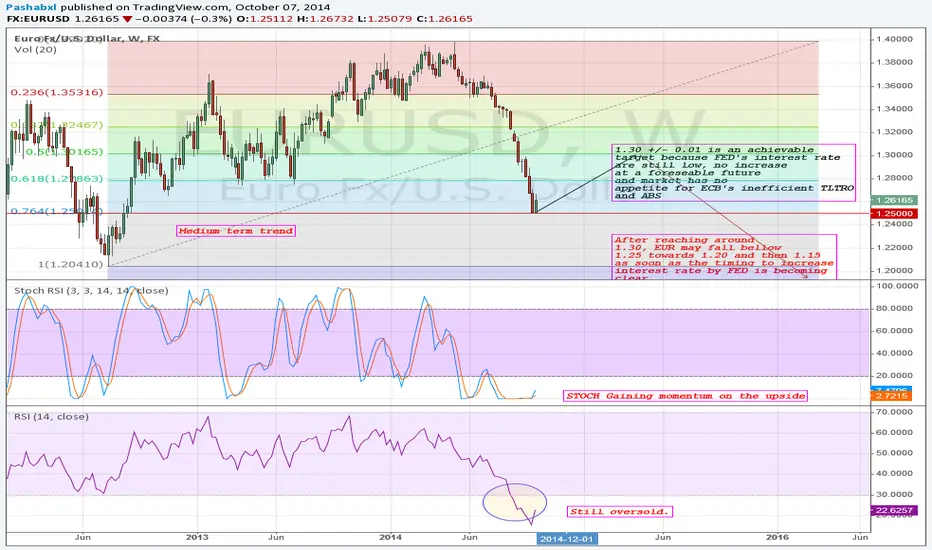
Task: Select the open price O:1.25112
Action: 265,18
